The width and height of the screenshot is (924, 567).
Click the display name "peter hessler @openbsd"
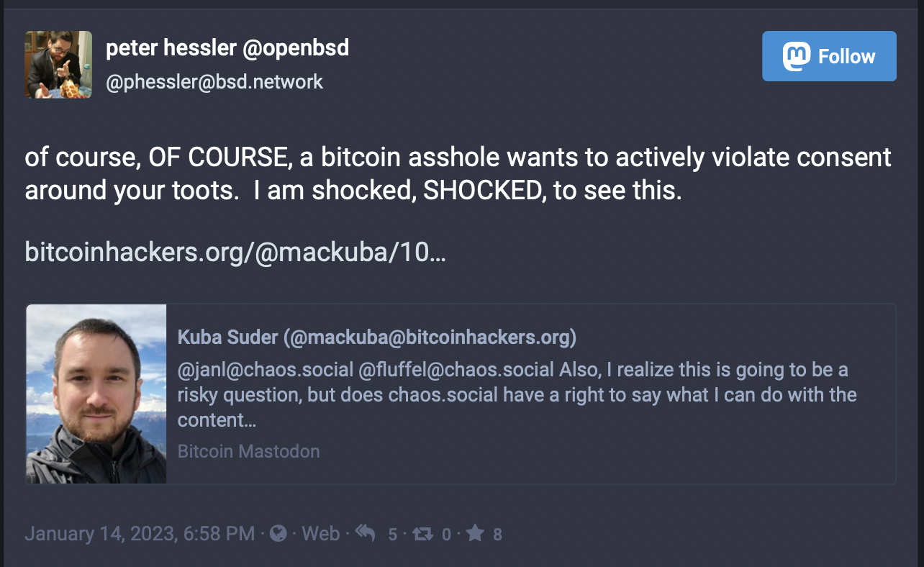[227, 48]
